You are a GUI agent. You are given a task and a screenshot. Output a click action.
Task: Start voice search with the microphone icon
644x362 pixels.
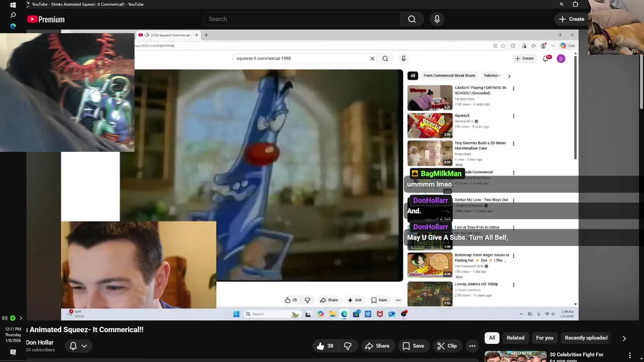pos(437,19)
